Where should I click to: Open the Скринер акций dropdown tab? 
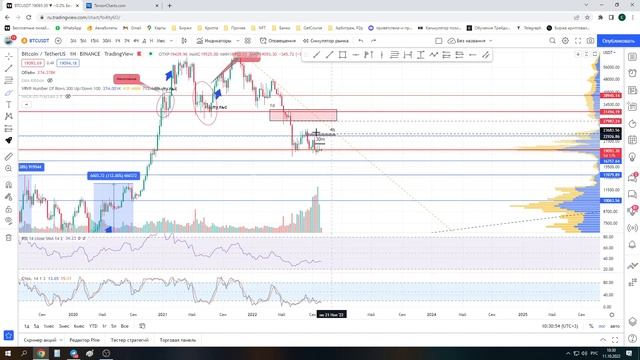[43, 340]
